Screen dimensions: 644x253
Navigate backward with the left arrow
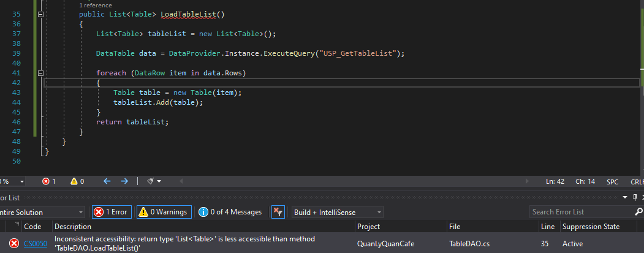(107, 181)
